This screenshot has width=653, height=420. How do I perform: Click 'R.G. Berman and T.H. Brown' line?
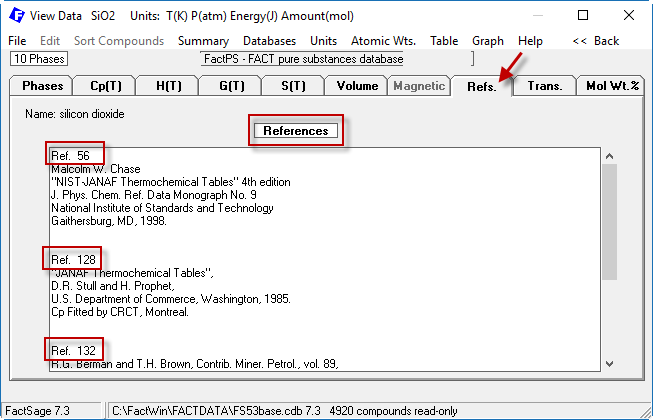click(x=194, y=364)
